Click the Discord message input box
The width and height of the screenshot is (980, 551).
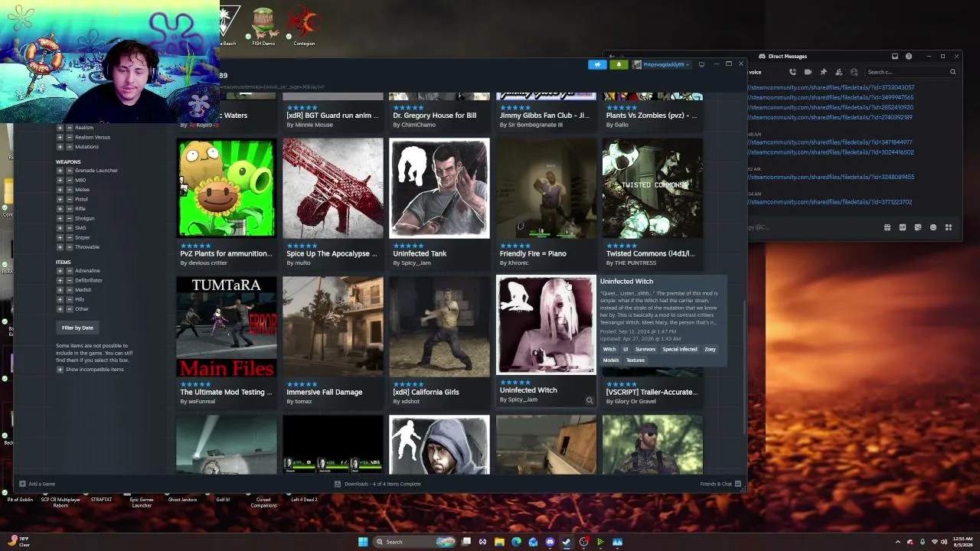coord(812,227)
